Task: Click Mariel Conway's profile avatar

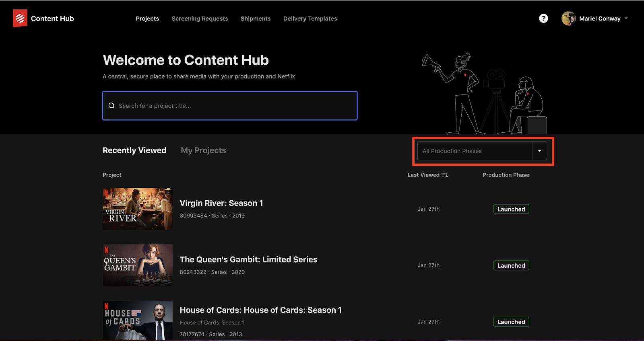Action: 568,18
